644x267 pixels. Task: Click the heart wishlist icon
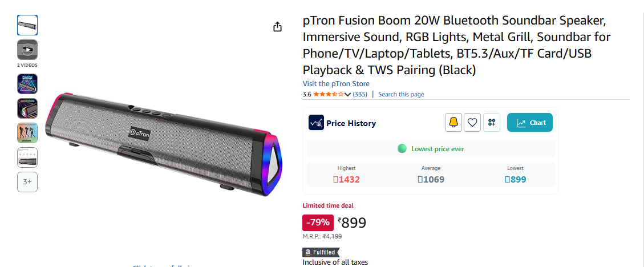pos(472,123)
